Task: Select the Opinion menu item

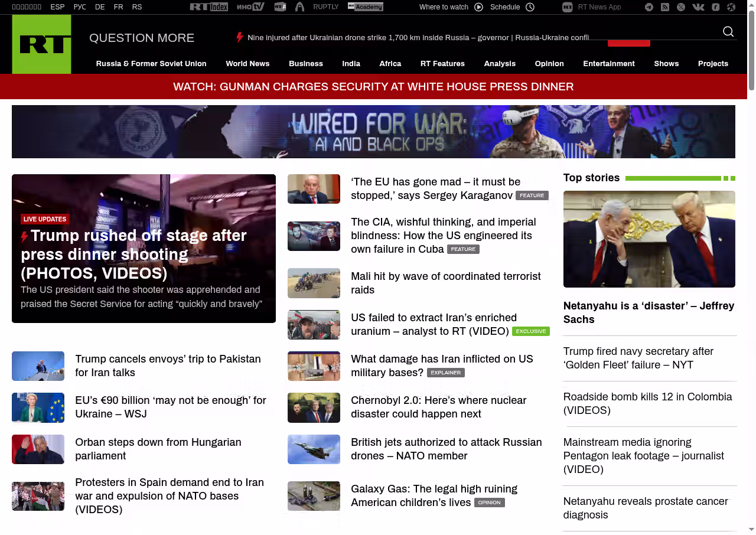Action: click(549, 64)
